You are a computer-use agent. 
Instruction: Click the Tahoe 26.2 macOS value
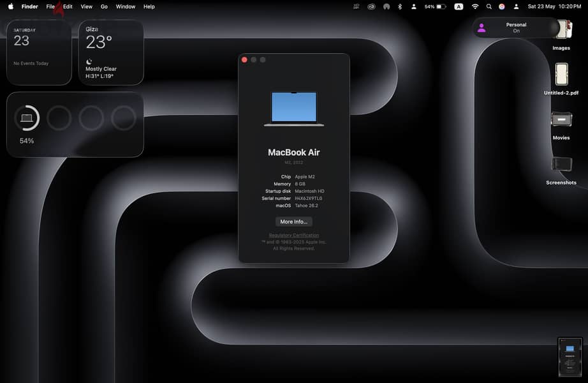click(x=306, y=206)
